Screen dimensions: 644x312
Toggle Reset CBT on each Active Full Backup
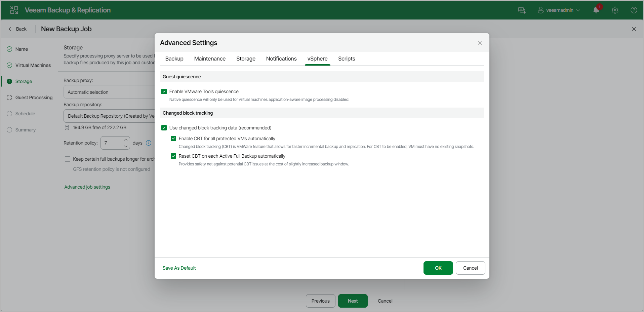point(173,156)
